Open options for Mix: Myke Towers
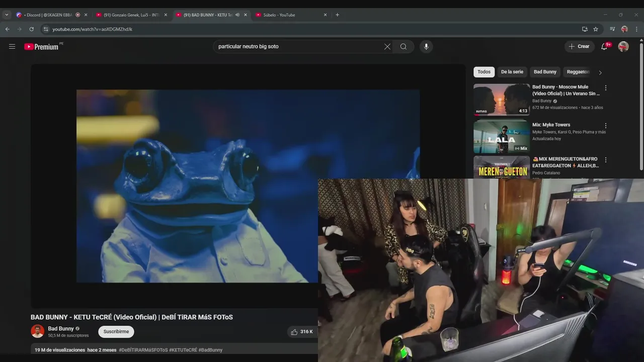Viewport: 644px width, 362px height. click(606, 126)
